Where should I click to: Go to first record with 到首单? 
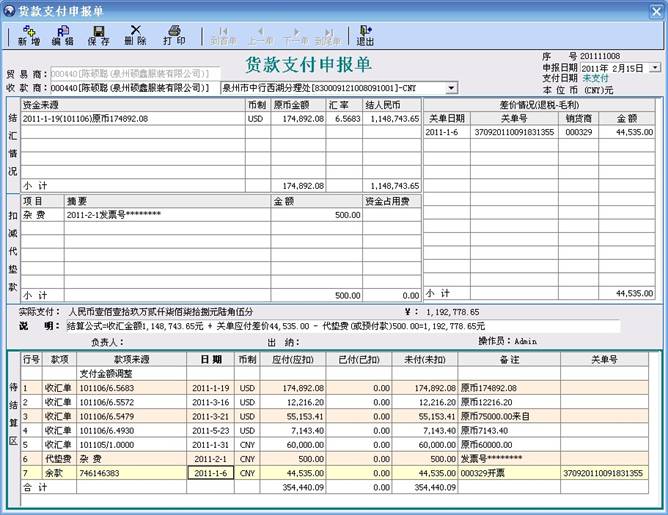coord(223,37)
